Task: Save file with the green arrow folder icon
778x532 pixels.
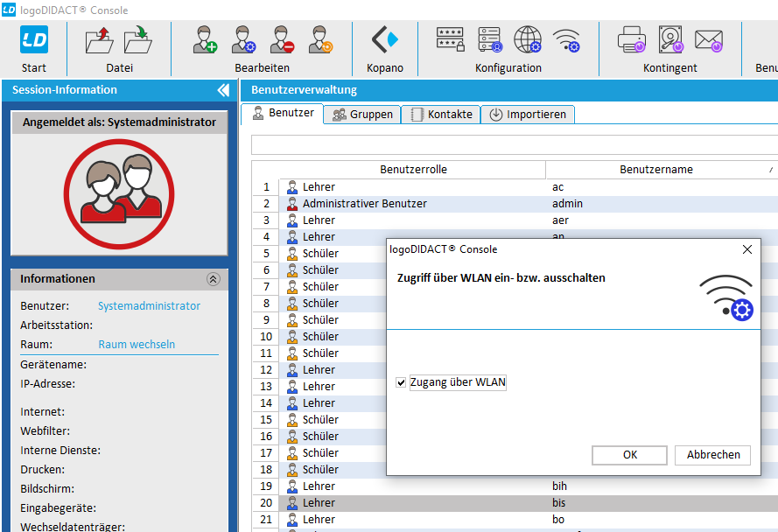Action: click(138, 40)
